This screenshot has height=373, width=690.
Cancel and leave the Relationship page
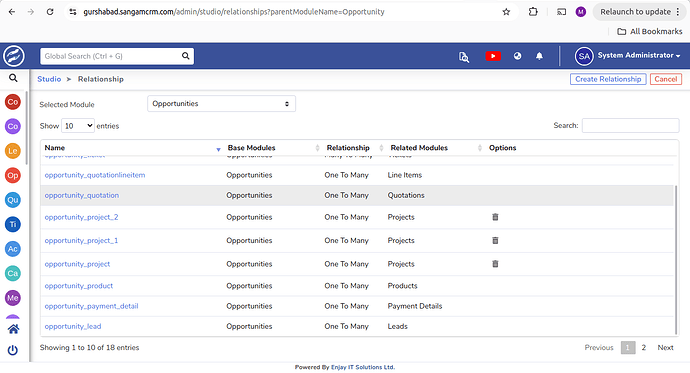coord(666,79)
